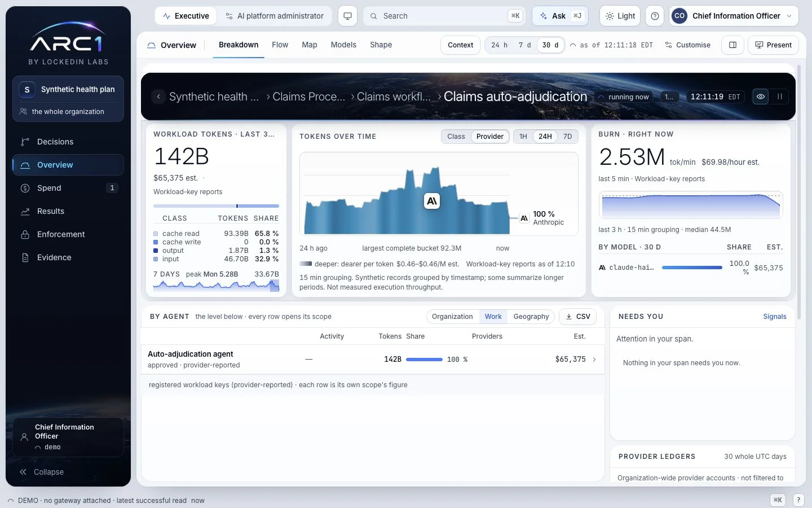The image size is (812, 508).
Task: Group agents by Work
Action: (x=493, y=317)
